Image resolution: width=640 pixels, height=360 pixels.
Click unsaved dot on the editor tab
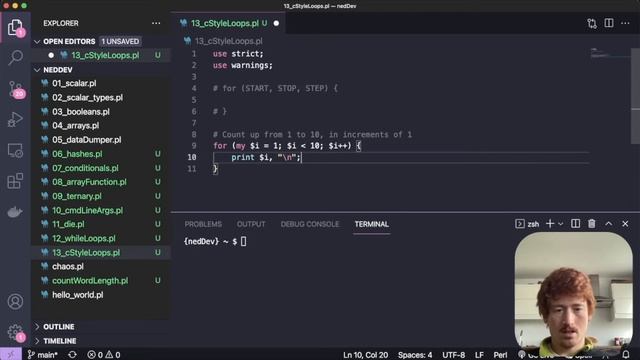pyautogui.click(x=276, y=23)
